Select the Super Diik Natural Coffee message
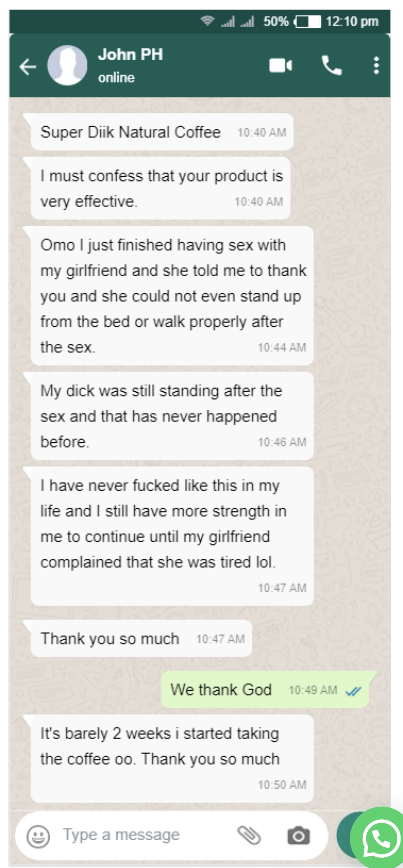This screenshot has width=403, height=868. click(162, 132)
